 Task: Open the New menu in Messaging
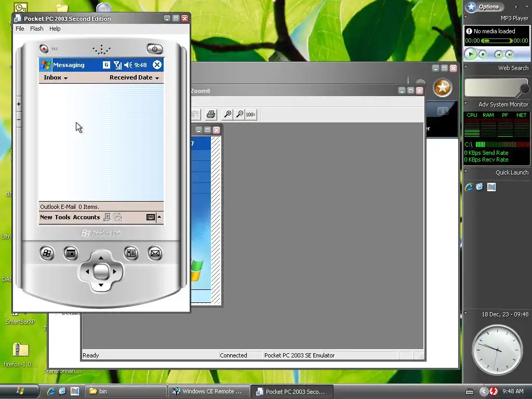click(46, 217)
